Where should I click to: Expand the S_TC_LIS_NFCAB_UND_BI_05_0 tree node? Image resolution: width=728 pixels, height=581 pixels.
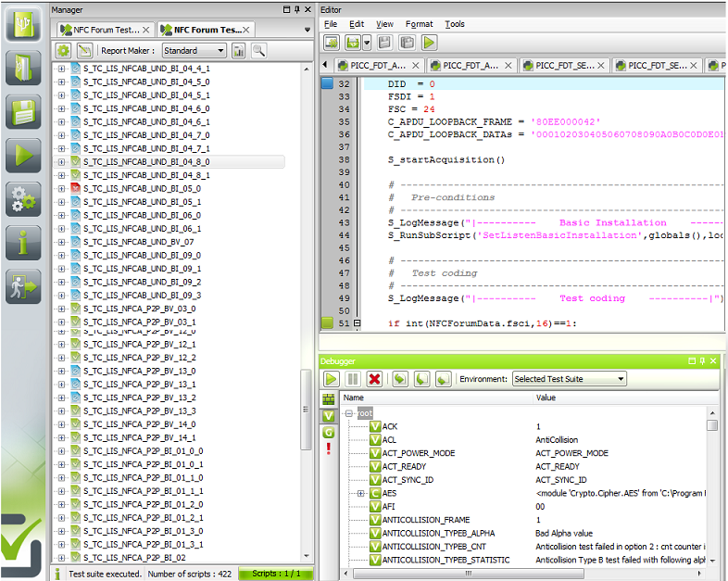pos(62,189)
